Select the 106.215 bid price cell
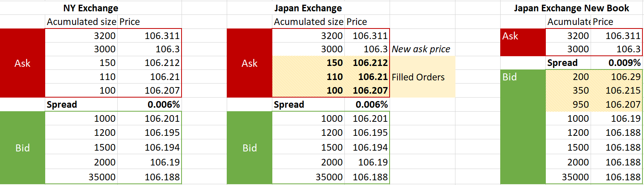Image resolution: width=644 pixels, height=185 pixels. pos(623,91)
